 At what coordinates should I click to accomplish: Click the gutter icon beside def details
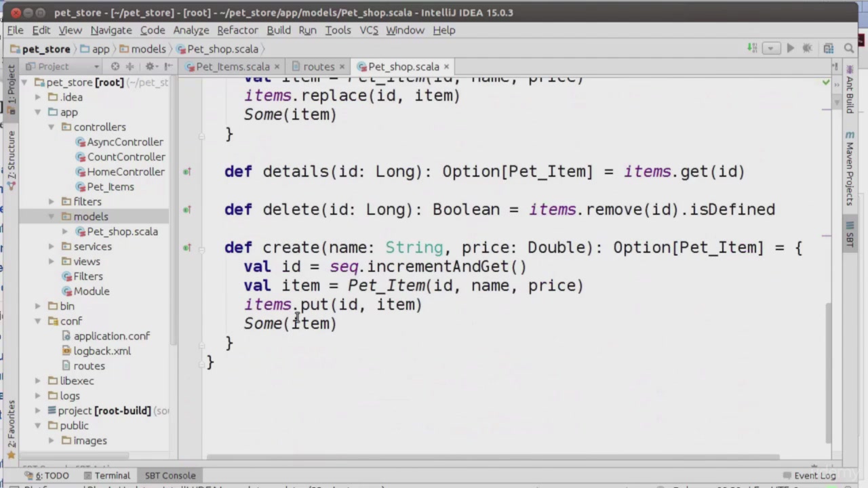tap(186, 171)
